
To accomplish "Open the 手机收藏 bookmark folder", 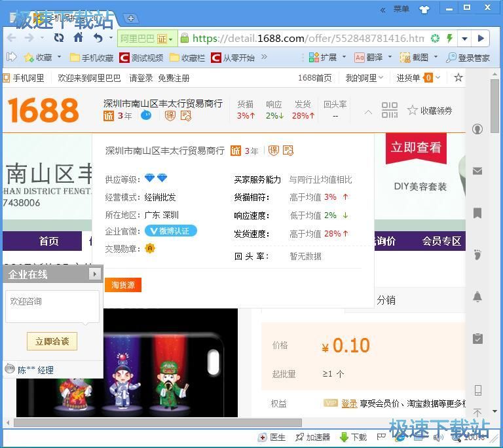I will (x=92, y=58).
